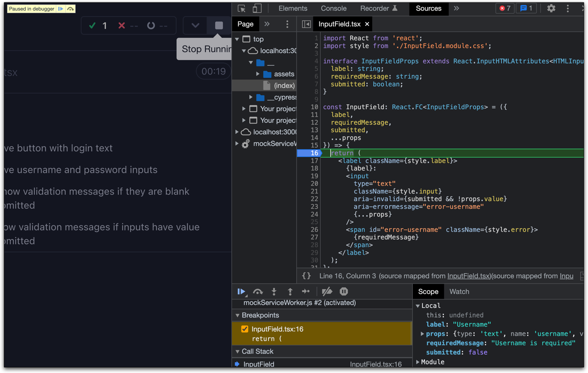The height and width of the screenshot is (373, 588).
Task: Click the Deactivate breakpoints icon
Action: coord(327,291)
